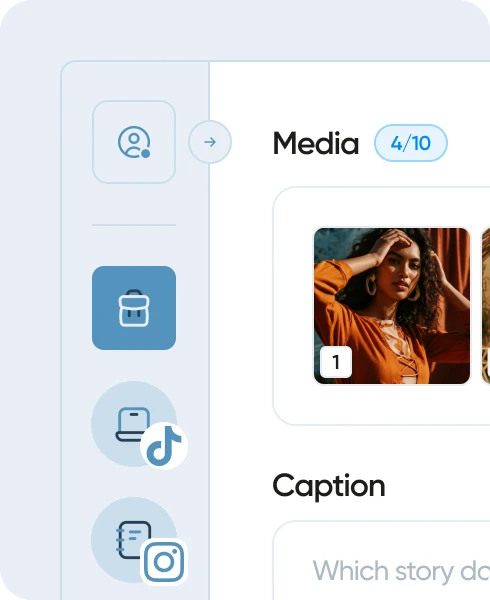Click the Caption section heading
The width and height of the screenshot is (490, 600).
[x=329, y=486]
